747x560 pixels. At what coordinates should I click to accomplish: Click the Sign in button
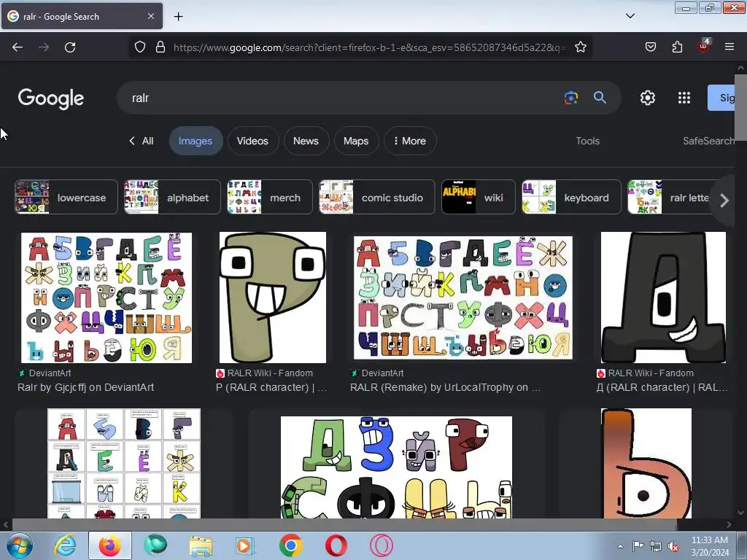721,98
